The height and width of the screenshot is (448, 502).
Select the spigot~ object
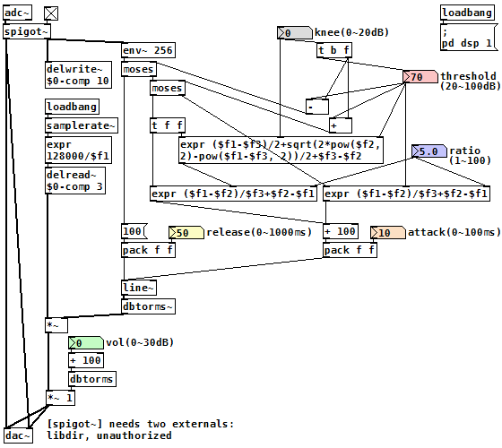point(27,31)
